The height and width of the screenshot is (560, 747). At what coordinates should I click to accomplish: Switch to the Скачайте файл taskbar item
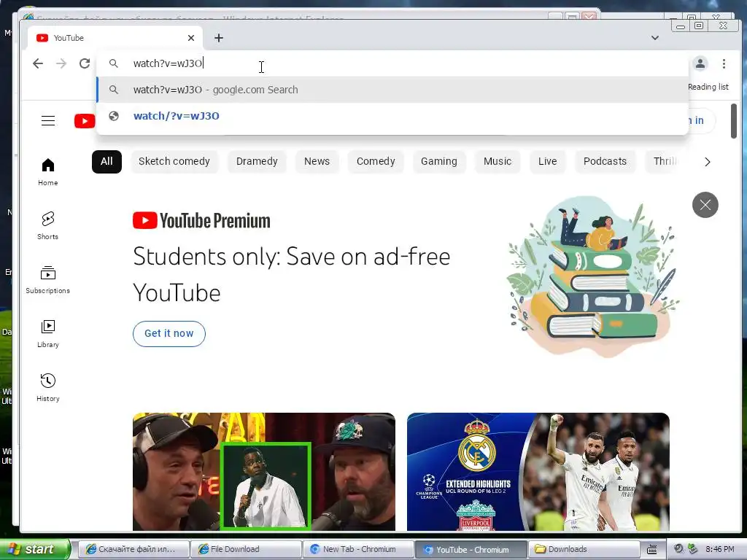133,549
